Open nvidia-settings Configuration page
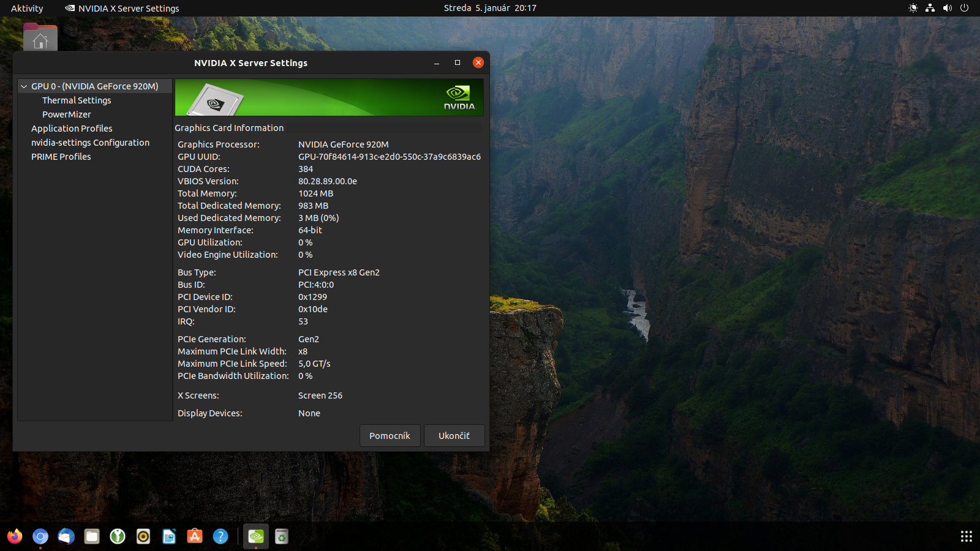 pyautogui.click(x=90, y=143)
